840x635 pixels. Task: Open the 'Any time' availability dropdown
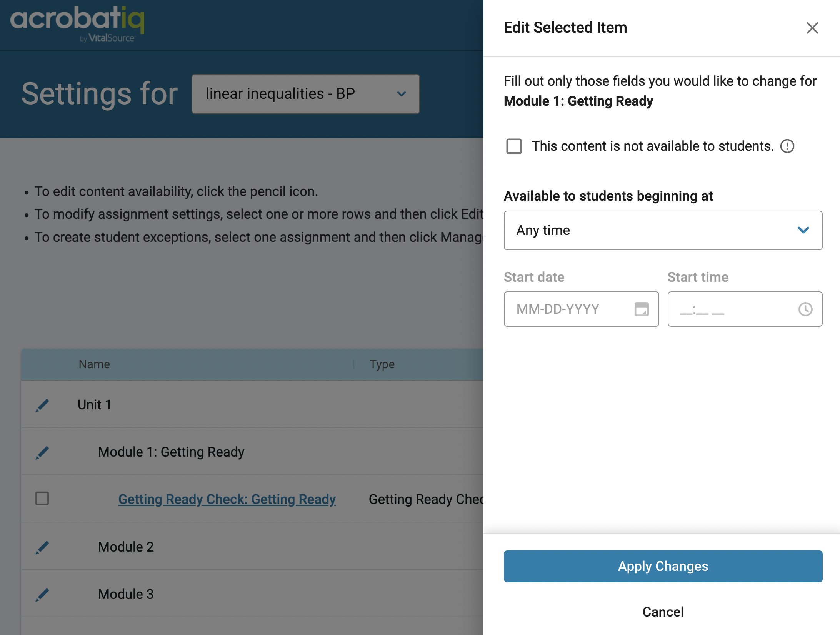point(663,230)
